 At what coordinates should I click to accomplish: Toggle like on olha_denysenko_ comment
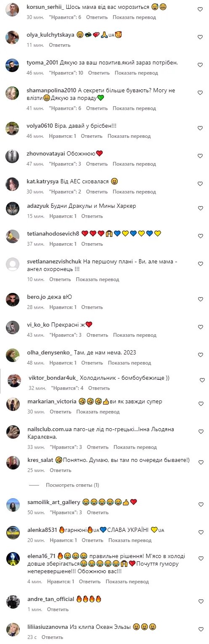pyautogui.click(x=200, y=355)
